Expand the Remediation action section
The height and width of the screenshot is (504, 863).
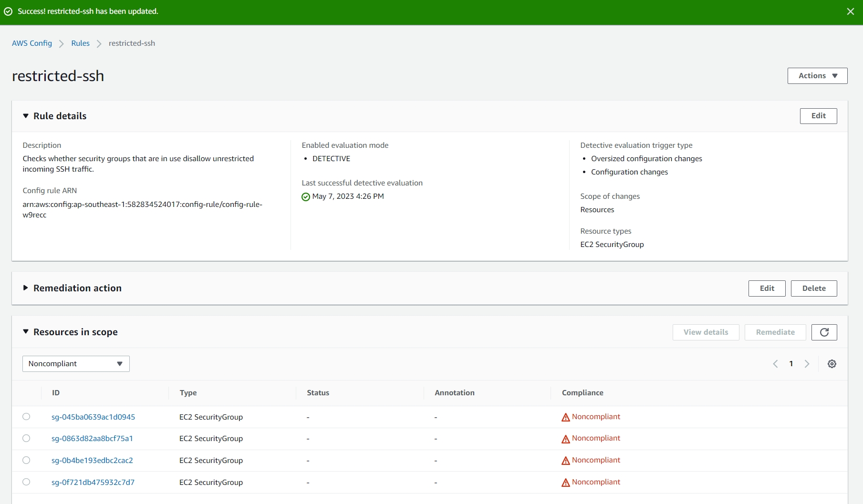[26, 288]
